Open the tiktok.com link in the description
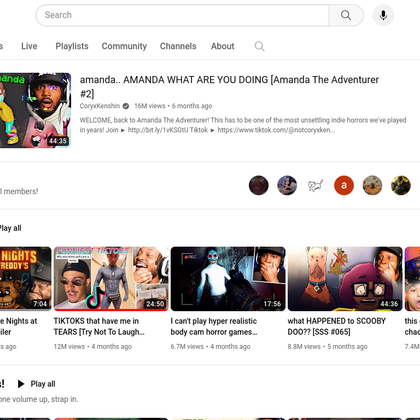Viewport: 420px width, 420px height. pyautogui.click(x=276, y=130)
